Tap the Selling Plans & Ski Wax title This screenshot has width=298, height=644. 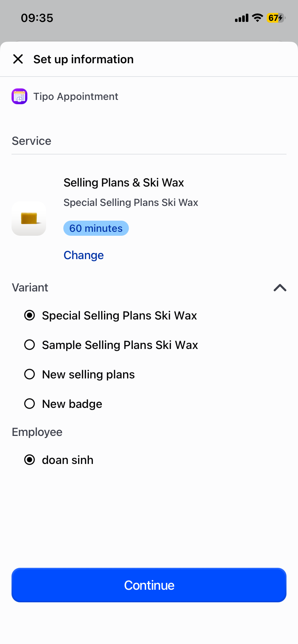123,183
